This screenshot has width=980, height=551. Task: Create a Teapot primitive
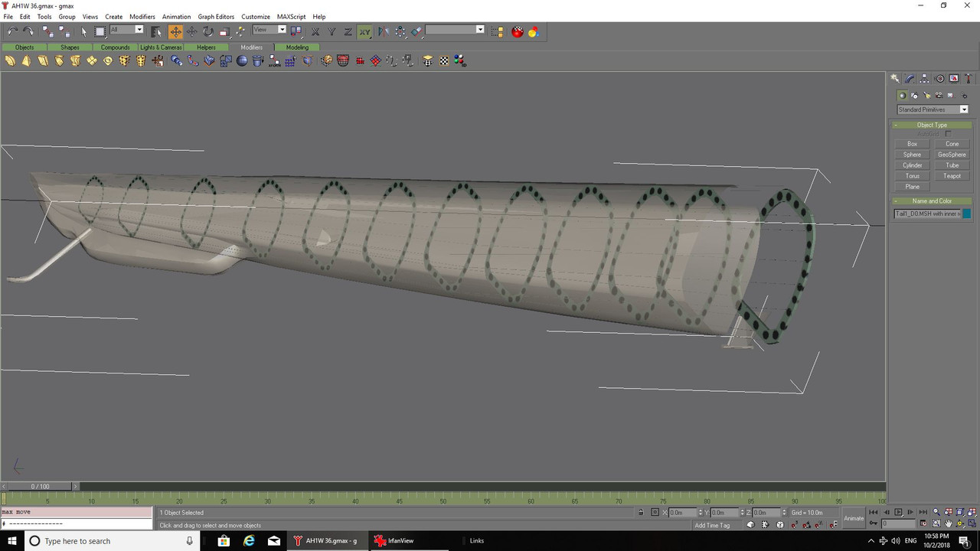[x=952, y=176]
